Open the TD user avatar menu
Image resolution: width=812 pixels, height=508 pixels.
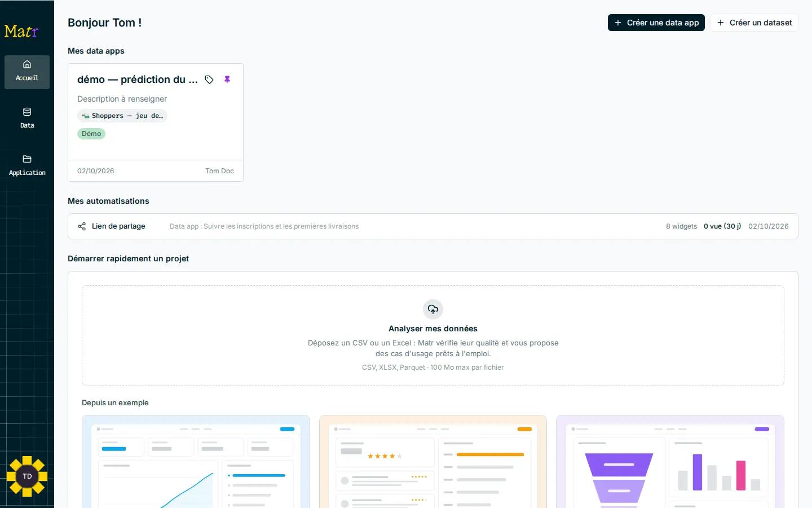pos(27,476)
